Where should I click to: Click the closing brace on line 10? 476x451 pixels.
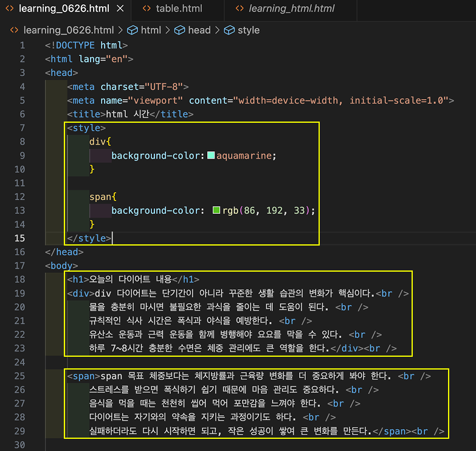[x=92, y=170]
